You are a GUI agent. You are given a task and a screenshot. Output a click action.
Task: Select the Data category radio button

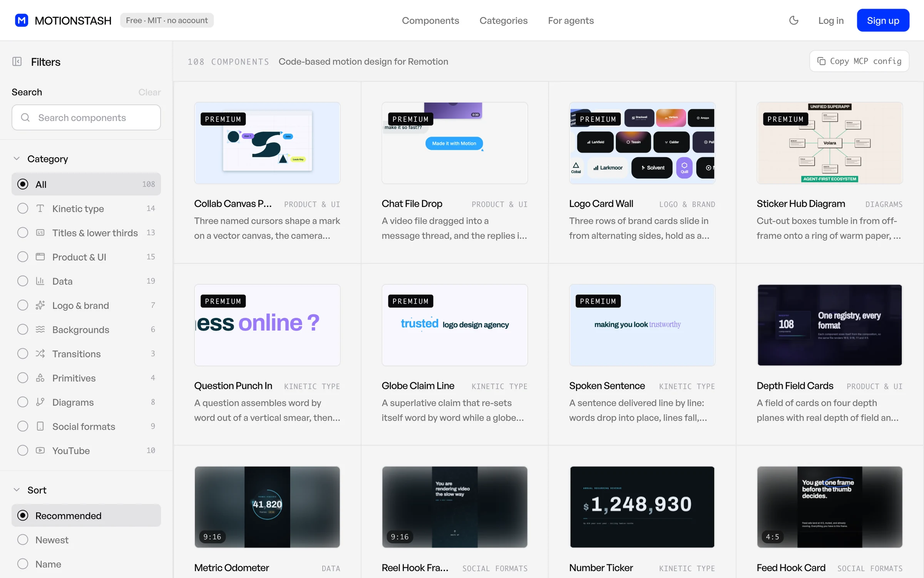point(23,281)
